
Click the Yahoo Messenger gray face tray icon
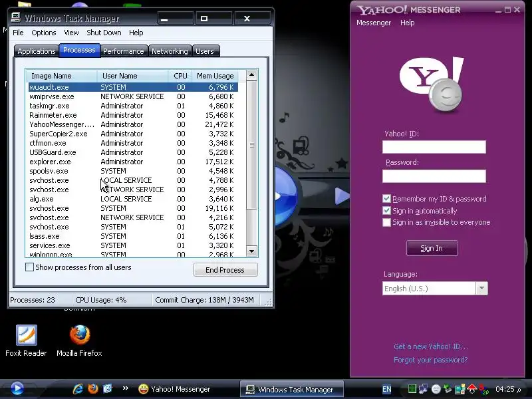436,389
